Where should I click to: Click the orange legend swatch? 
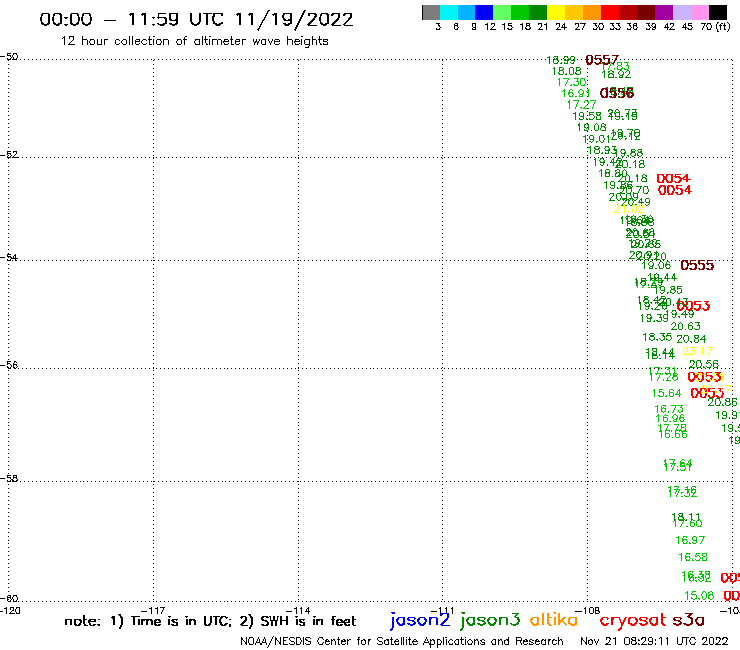pyautogui.click(x=592, y=12)
